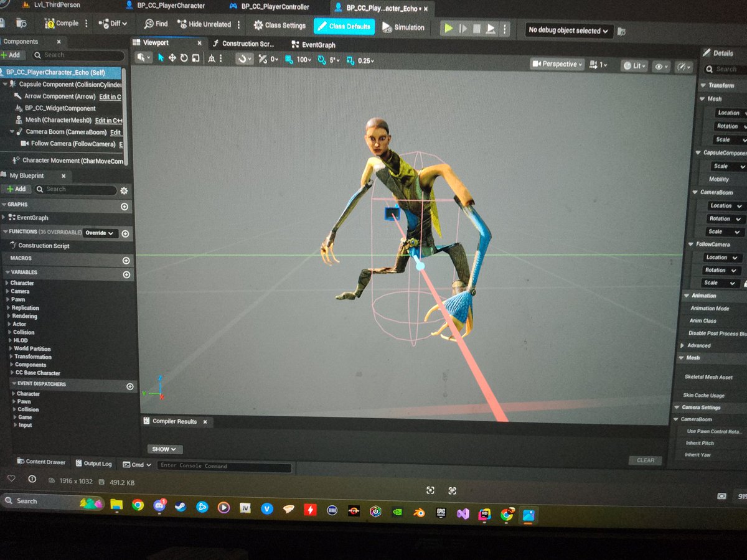This screenshot has height=560, width=747.
Task: Select the Scale tool in viewport
Action: point(195,58)
